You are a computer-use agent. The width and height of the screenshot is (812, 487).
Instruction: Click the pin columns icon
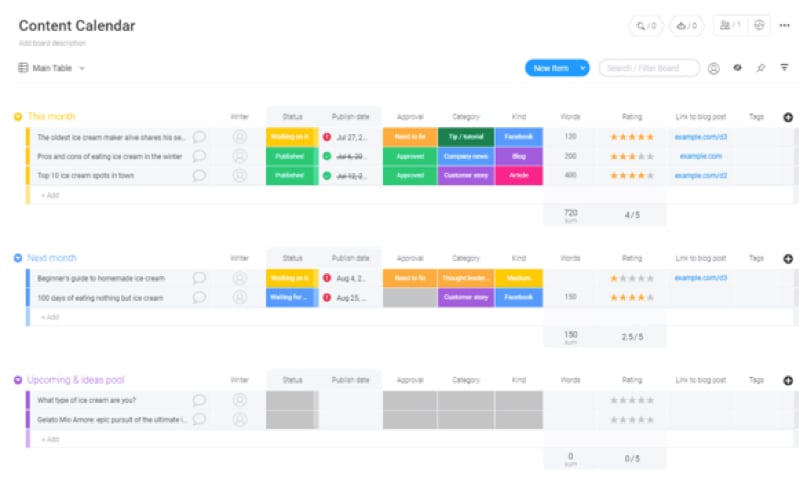click(761, 68)
